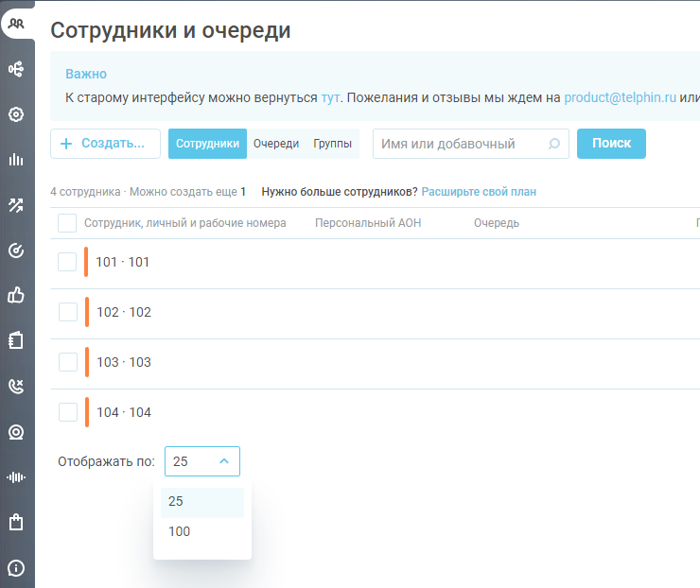Open the audio waveform icon in sidebar
Screen dimensions: 700x588
(x=16, y=477)
